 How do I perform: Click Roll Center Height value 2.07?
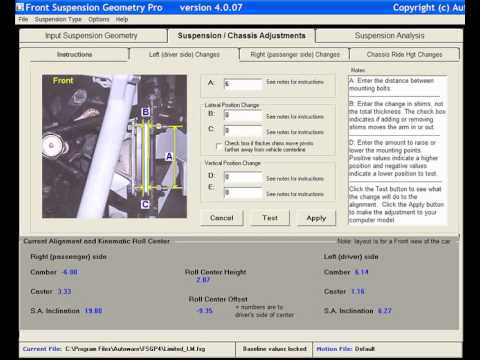[203, 280]
